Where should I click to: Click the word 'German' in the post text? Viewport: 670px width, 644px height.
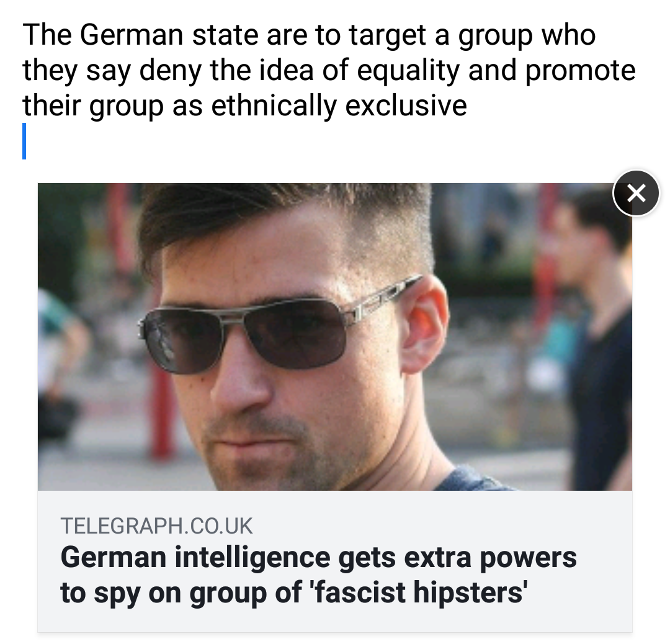tap(132, 35)
